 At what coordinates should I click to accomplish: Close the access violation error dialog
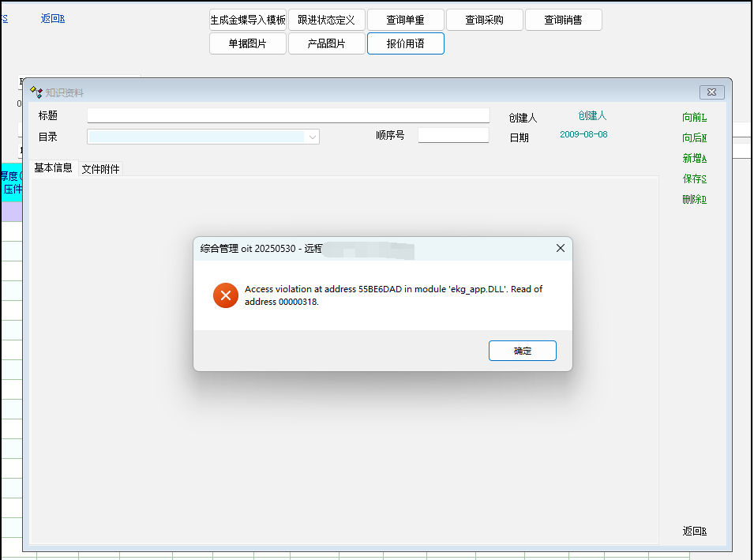pyautogui.click(x=560, y=248)
